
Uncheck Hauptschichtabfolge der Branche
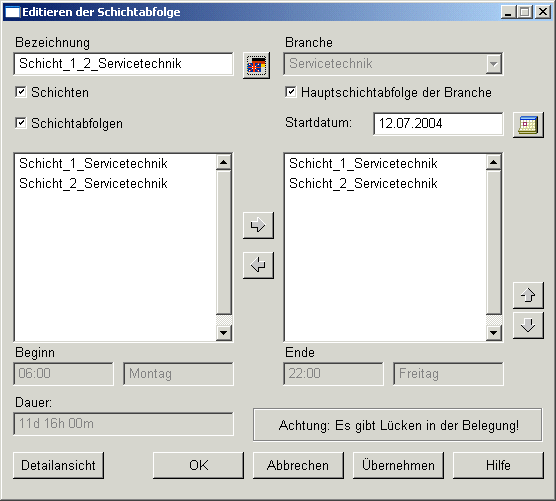pyautogui.click(x=291, y=92)
